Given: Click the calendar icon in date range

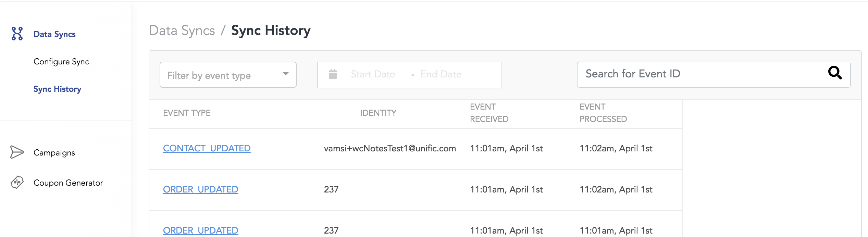Looking at the screenshot, I should click(x=333, y=74).
